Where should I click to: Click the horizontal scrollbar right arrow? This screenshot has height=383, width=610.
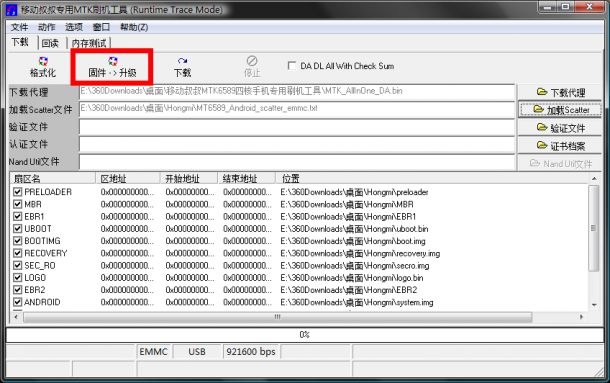(581, 317)
